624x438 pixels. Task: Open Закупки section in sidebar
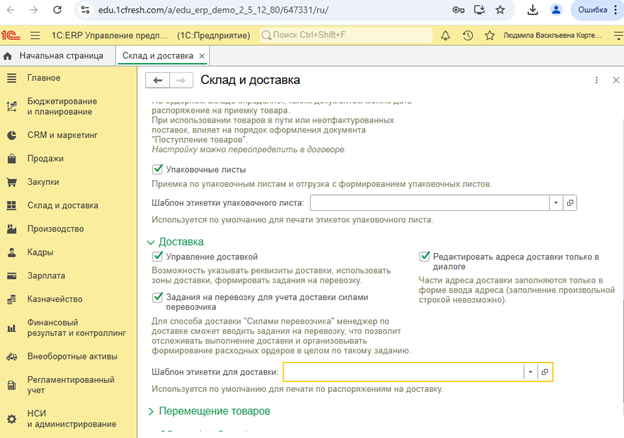[43, 182]
